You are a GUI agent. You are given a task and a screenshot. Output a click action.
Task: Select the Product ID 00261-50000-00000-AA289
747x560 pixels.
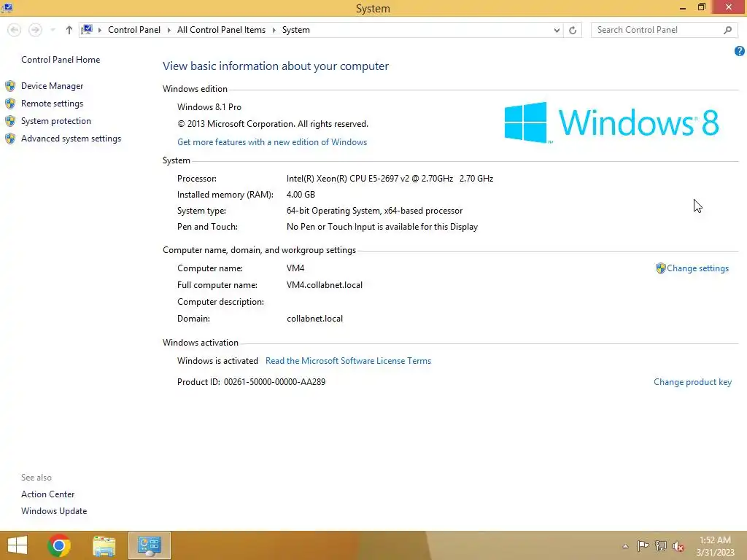(274, 382)
